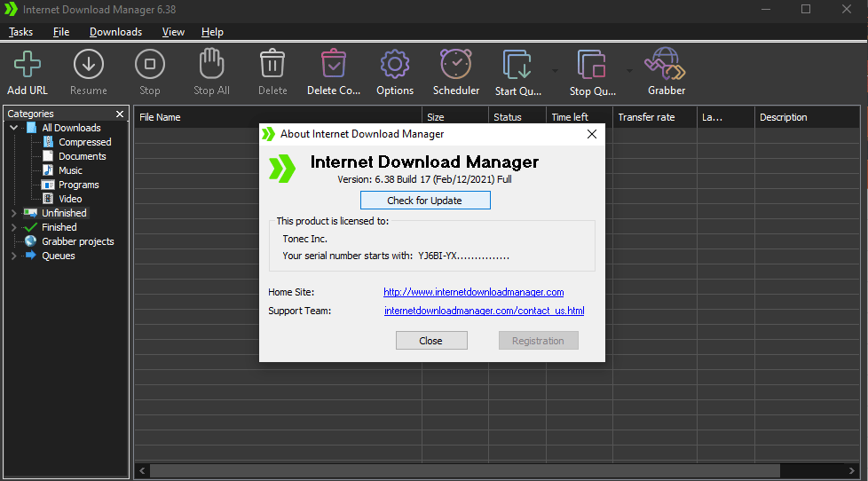Screen dimensions: 868x481
Task: Click the Queues blue arrow icon
Action: 31,256
